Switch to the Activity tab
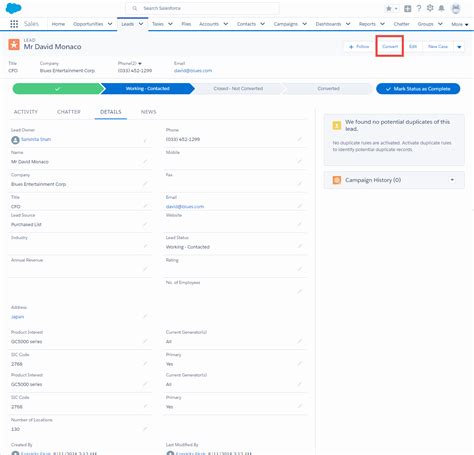This screenshot has height=455, width=474. [x=26, y=112]
